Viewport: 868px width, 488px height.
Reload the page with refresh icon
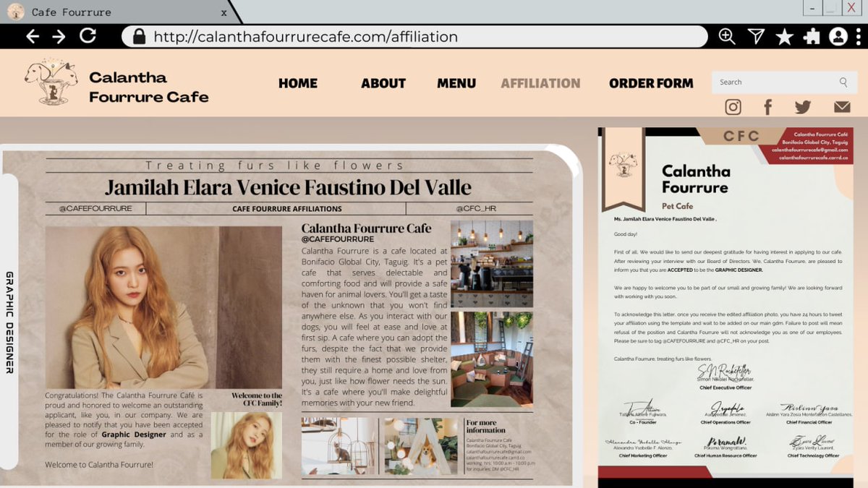click(x=88, y=35)
